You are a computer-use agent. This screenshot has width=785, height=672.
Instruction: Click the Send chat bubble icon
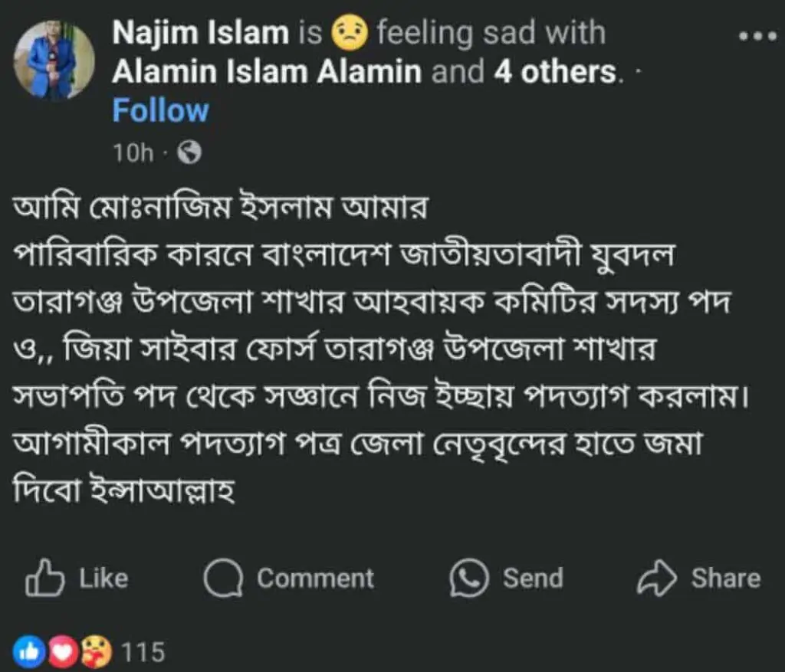(x=469, y=578)
